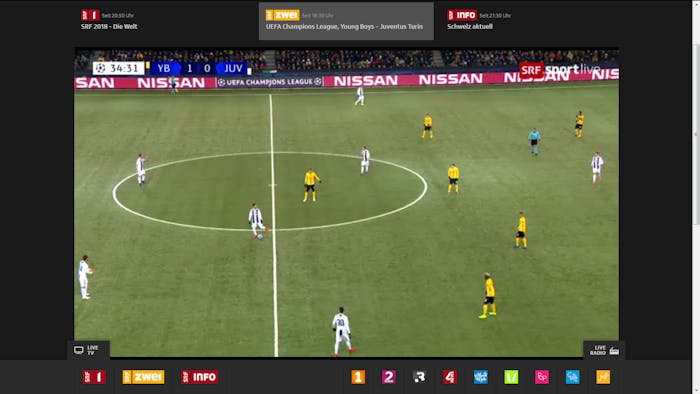Screen dimensions: 700x394
Task: Switch to SRF info channel in bottom bar
Action: tap(200, 377)
